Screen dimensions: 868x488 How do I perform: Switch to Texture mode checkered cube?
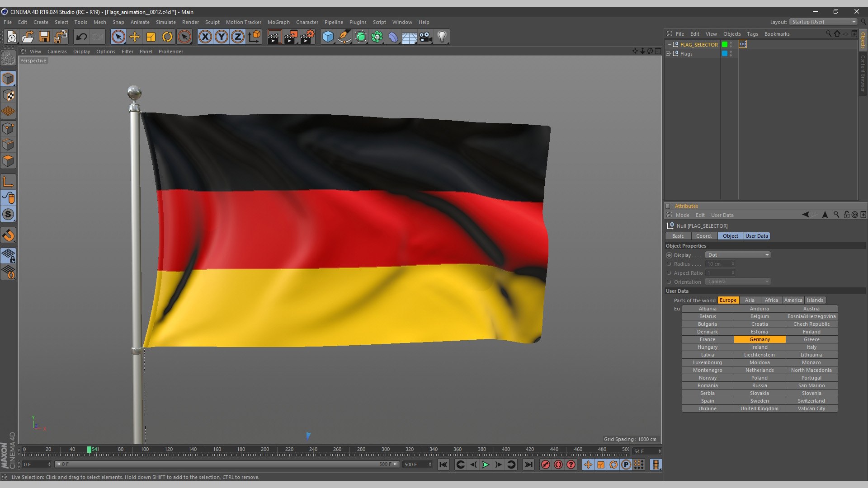point(8,95)
